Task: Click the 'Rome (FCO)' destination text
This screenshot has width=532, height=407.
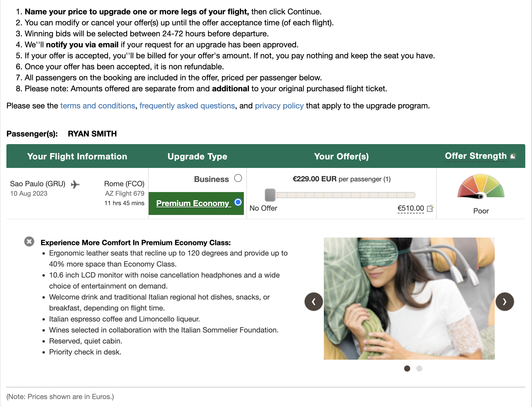Action: pos(124,184)
